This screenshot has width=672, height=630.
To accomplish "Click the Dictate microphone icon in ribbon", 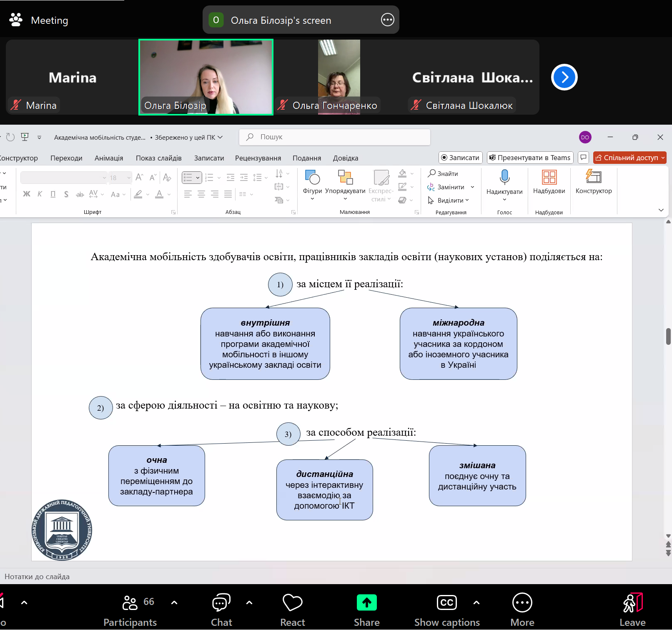I will pyautogui.click(x=504, y=177).
